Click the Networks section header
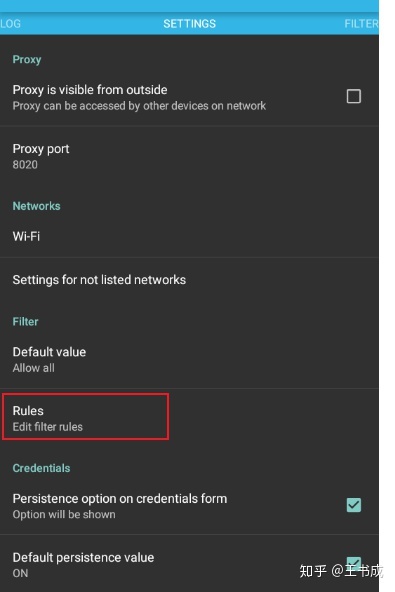This screenshot has height=592, width=395. (x=36, y=206)
